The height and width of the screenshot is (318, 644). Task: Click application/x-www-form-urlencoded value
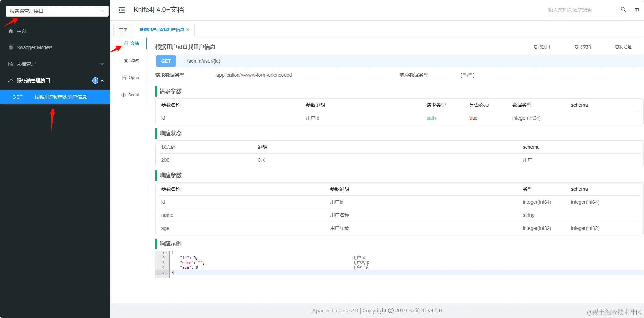point(254,75)
